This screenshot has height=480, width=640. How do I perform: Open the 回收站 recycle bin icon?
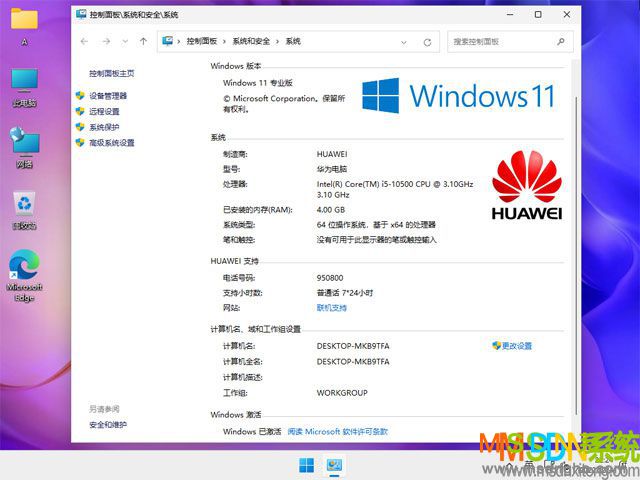24,210
